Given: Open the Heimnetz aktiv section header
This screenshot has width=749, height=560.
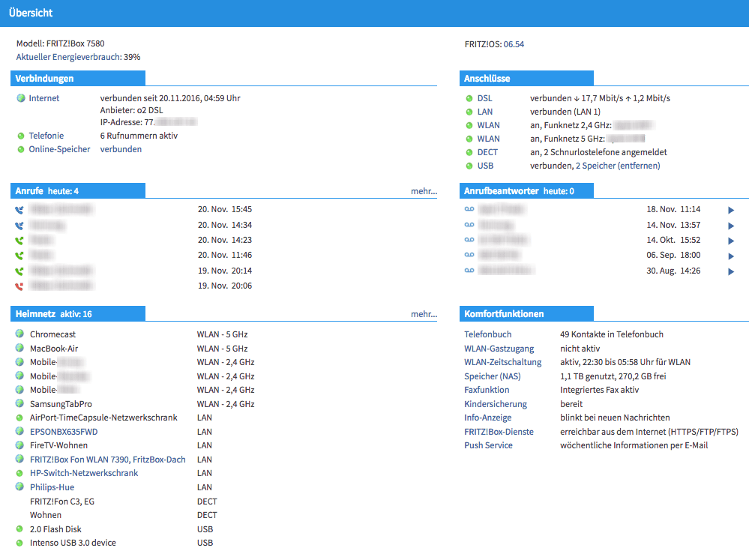Looking at the screenshot, I should pos(78,314).
